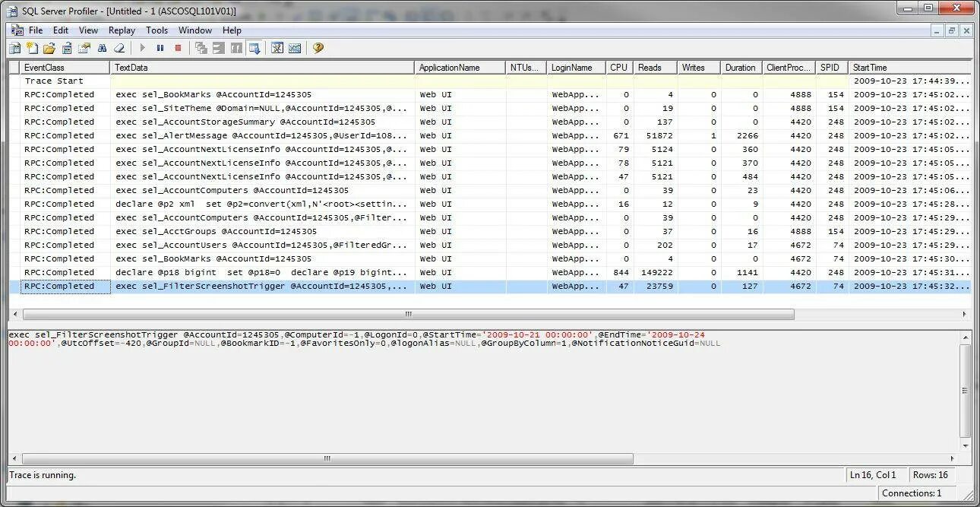Click the performance counters toolbar icon
This screenshot has height=507, width=980.
(295, 47)
